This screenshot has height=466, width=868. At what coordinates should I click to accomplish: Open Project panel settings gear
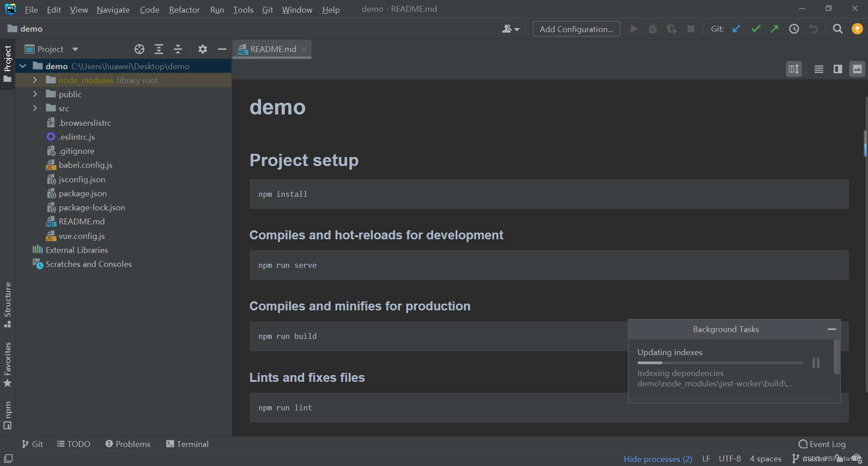(x=203, y=49)
